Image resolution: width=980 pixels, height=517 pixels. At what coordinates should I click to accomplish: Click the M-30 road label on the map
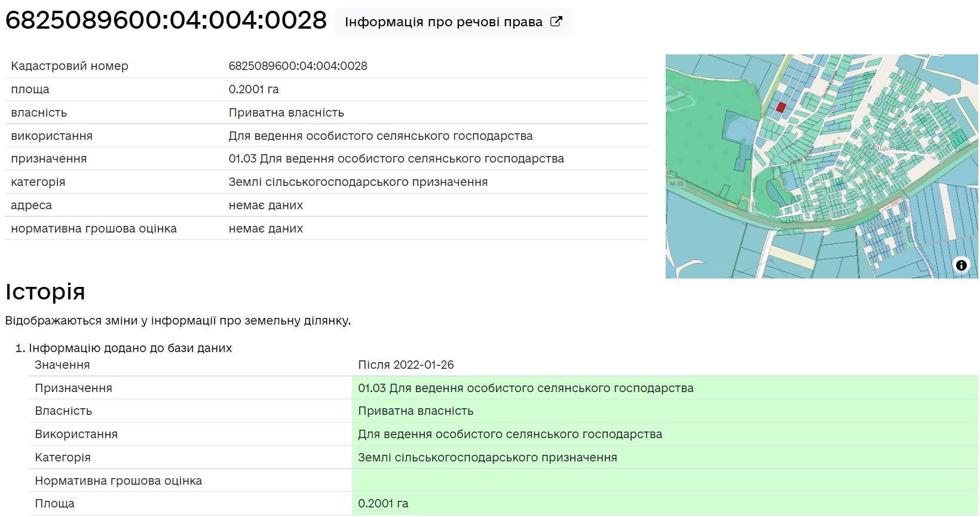click(x=676, y=183)
